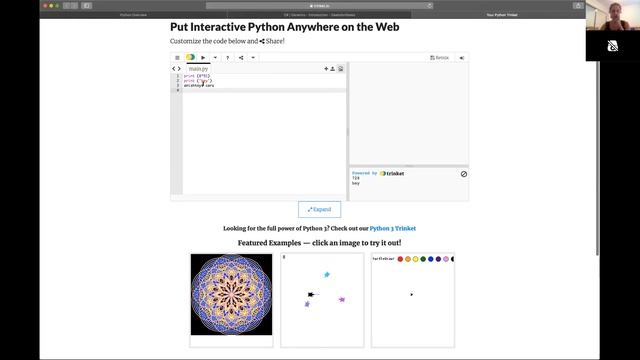
Task: Pick the blue color dot
Action: (431, 259)
